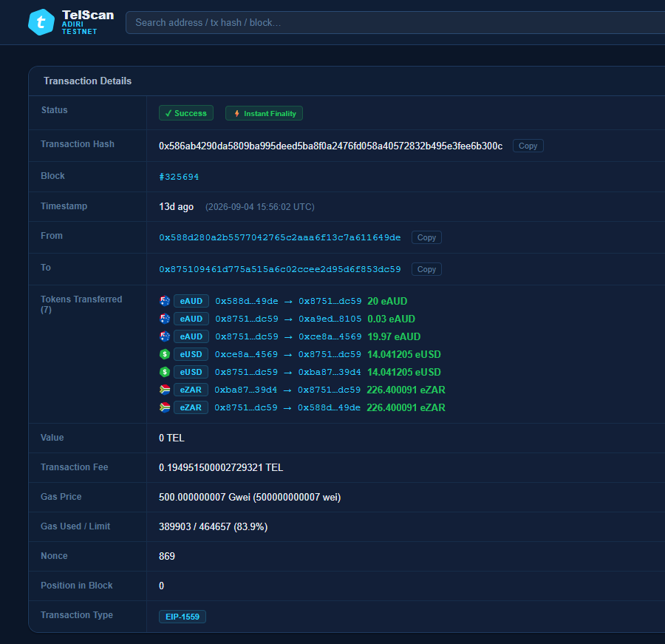
Task: Open the eAUD token badge on 0.03 eAUD row
Action: tap(191, 319)
